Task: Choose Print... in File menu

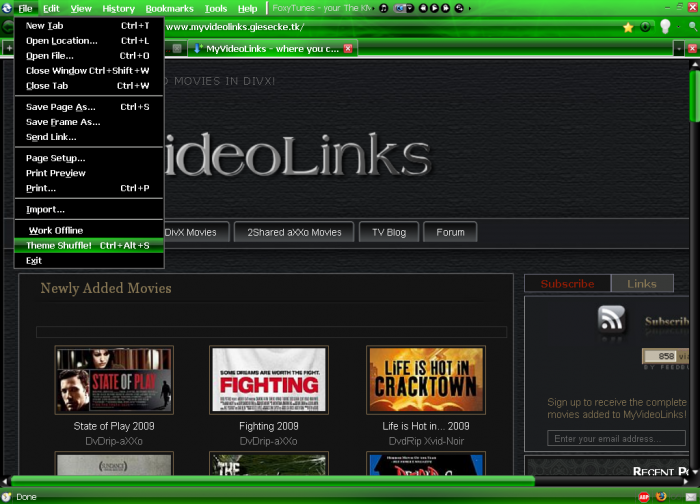Action: 89,188
